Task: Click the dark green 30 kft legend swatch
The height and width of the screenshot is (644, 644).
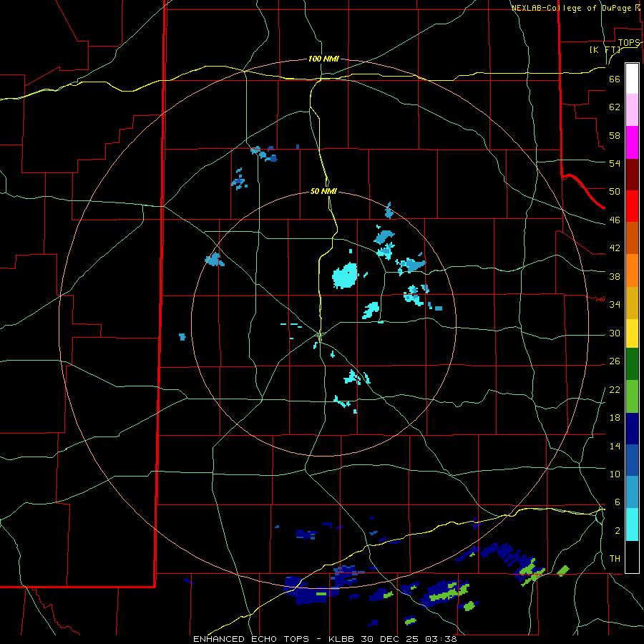Action: tap(632, 364)
